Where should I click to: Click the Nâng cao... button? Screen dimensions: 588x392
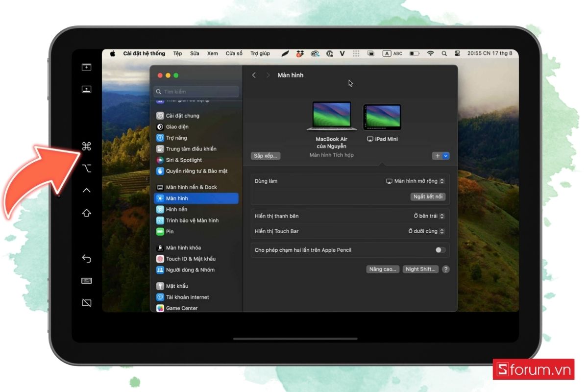click(383, 269)
